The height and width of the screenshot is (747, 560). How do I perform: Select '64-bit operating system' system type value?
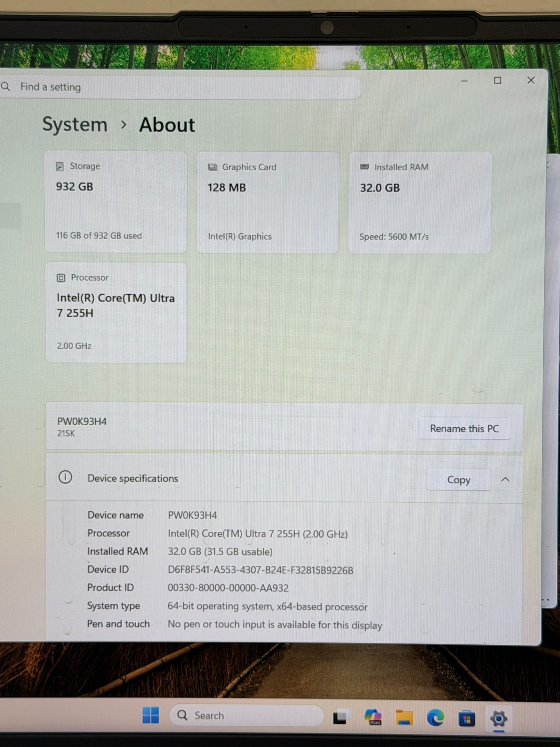(267, 606)
